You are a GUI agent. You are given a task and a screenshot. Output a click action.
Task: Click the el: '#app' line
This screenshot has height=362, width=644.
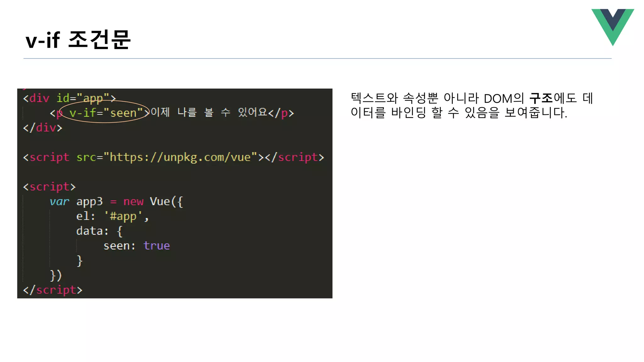point(112,216)
